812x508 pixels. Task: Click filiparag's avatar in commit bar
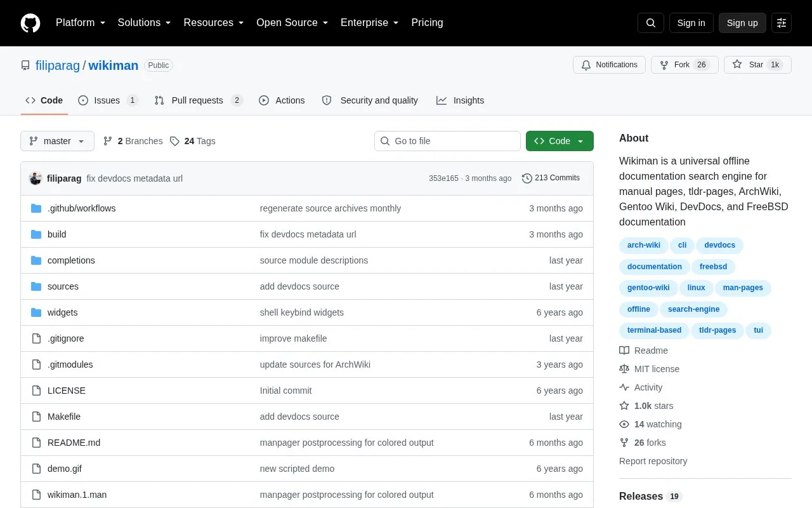pyautogui.click(x=36, y=178)
